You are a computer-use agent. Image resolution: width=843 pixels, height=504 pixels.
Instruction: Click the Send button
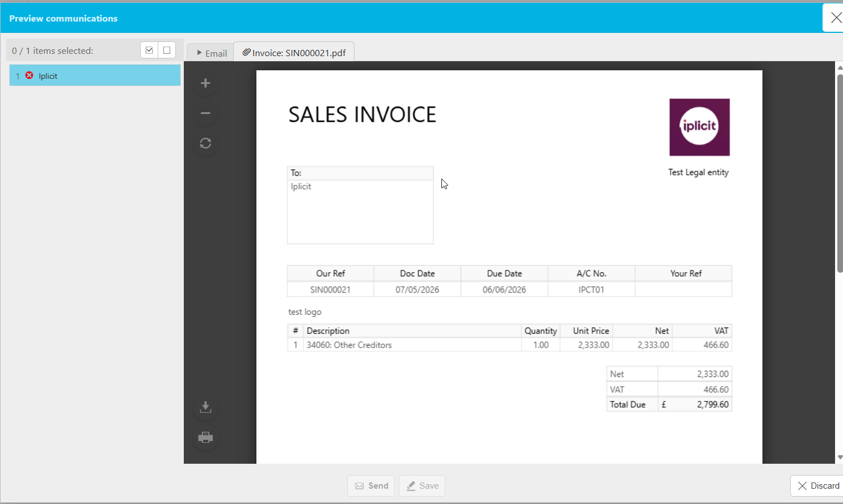coord(371,486)
